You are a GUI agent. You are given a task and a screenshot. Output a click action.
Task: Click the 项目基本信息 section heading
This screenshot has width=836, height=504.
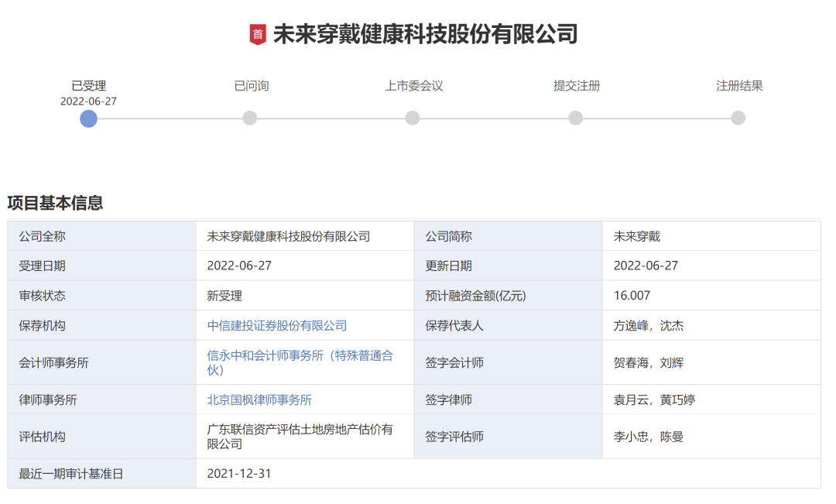55,203
